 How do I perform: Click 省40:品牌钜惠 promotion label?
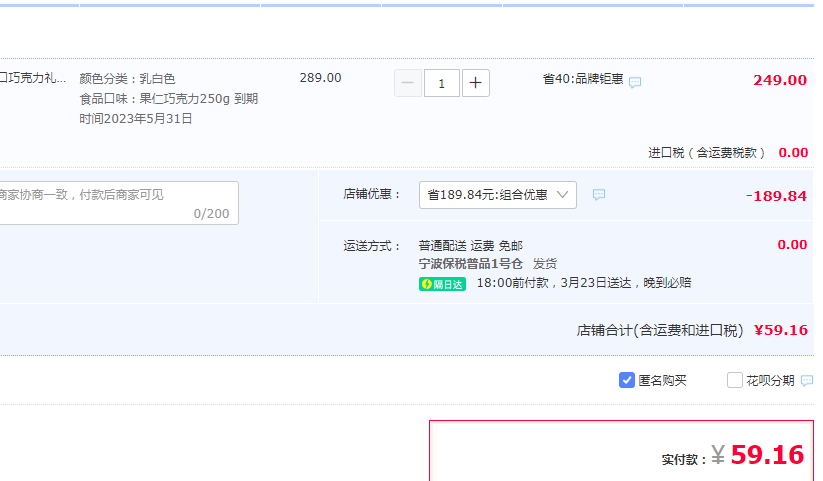(583, 79)
